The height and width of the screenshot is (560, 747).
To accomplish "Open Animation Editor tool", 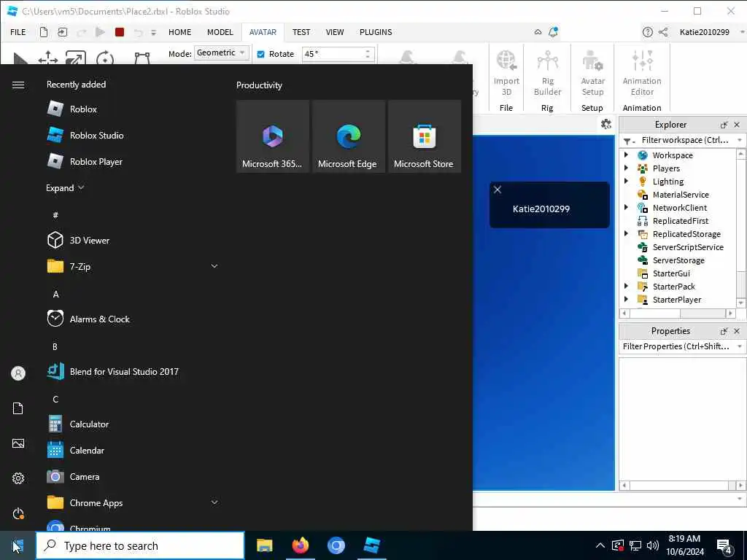I will [x=642, y=74].
